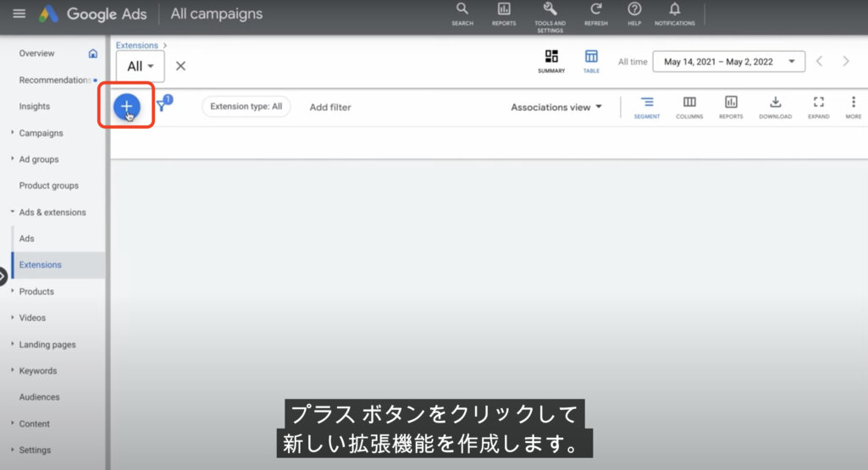Click the Extension type: All filter chip
868x470 pixels.
coord(246,107)
